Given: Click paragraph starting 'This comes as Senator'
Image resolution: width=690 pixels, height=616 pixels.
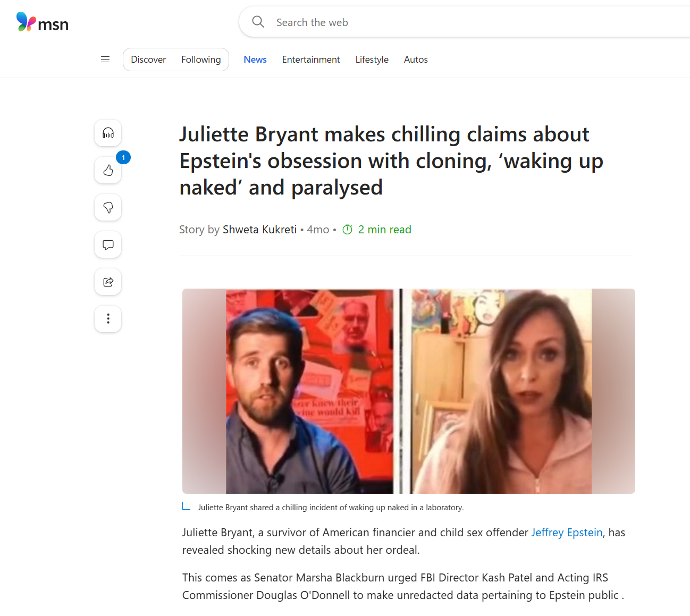Looking at the screenshot, I should 403,586.
